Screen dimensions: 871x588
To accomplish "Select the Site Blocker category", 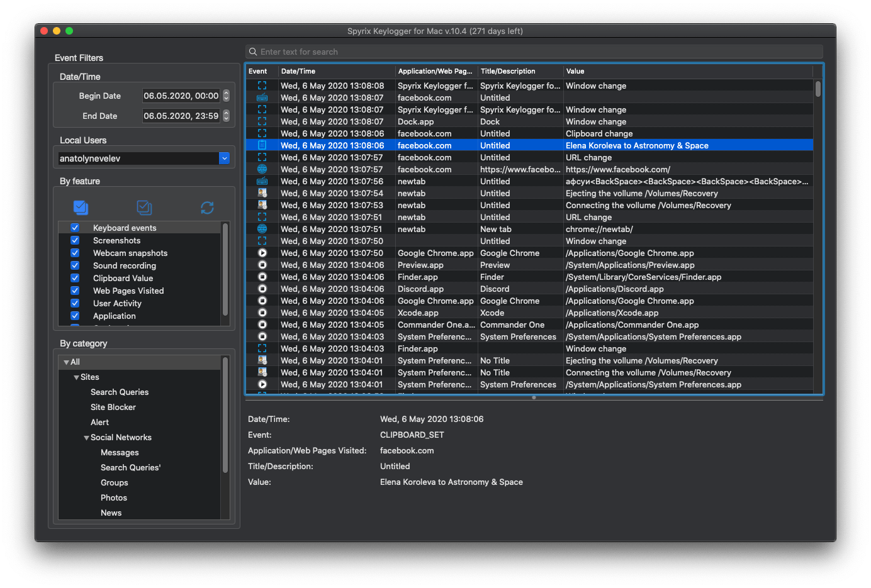I will [113, 407].
